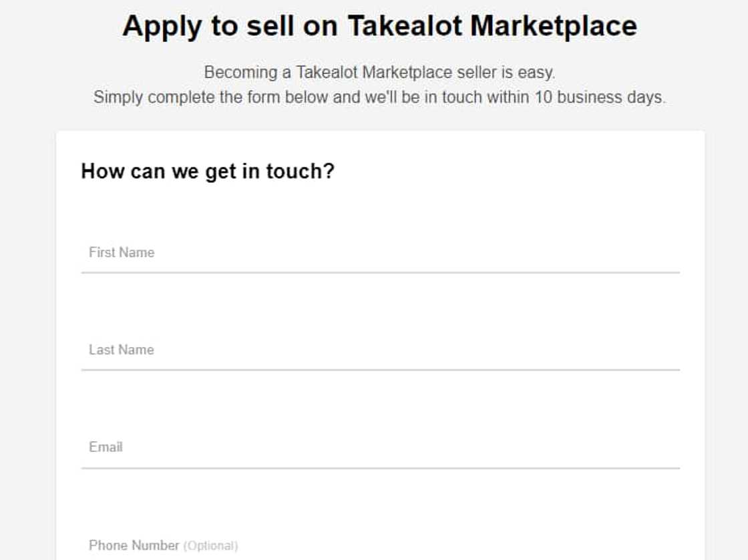This screenshot has width=748, height=560.
Task: Click the underline beneath Last Name field
Action: [380, 370]
